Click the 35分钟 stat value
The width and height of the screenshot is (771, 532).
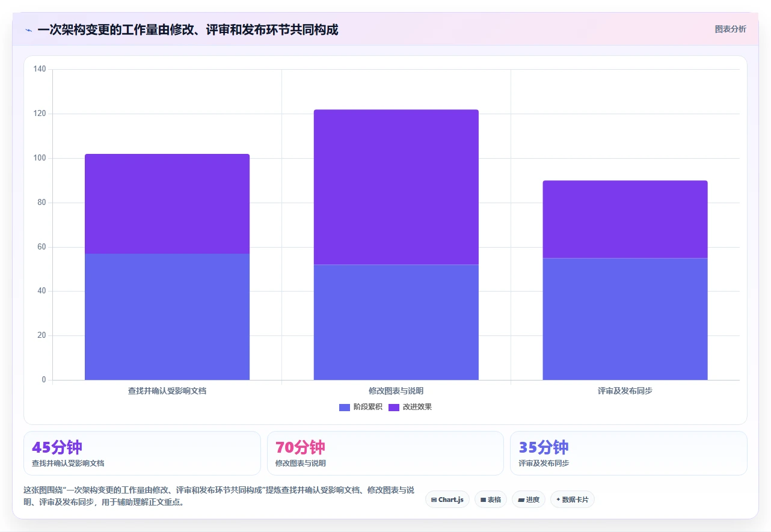click(544, 448)
